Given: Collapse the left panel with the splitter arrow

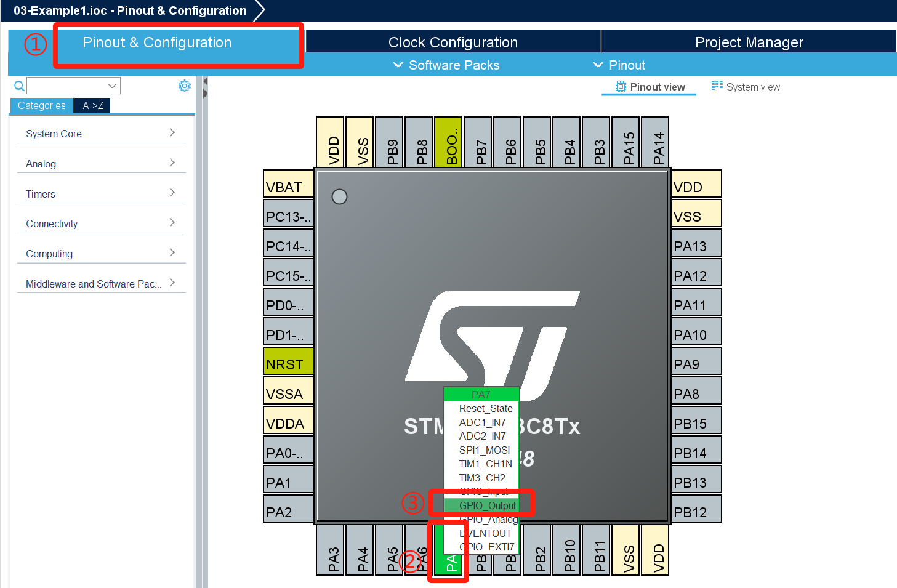Looking at the screenshot, I should point(205,81).
